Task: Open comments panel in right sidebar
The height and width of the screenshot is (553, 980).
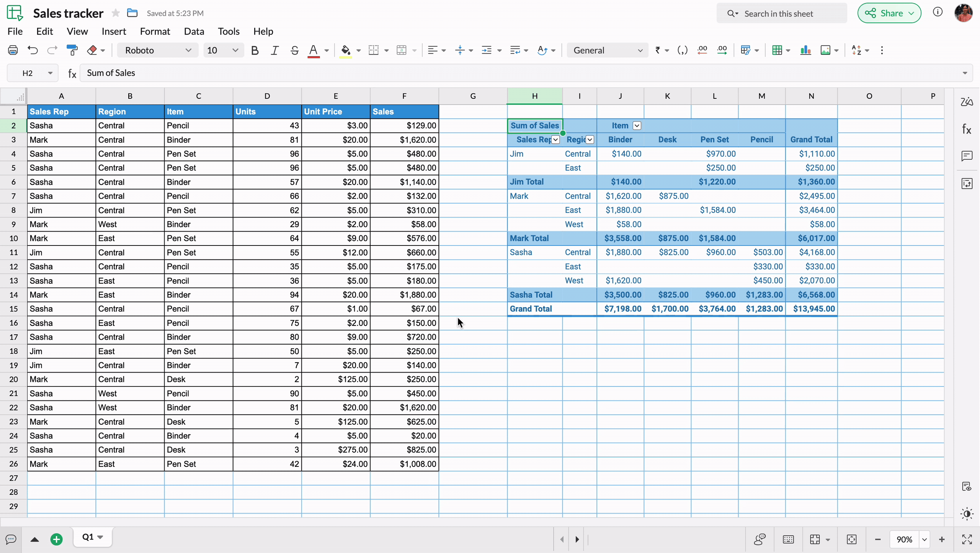Action: tap(967, 156)
